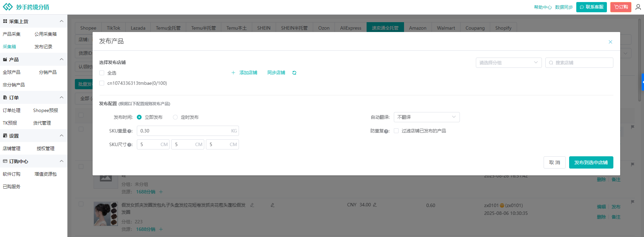Choose 定时发布 radio option
The height and width of the screenshot is (237, 644).
tap(175, 117)
